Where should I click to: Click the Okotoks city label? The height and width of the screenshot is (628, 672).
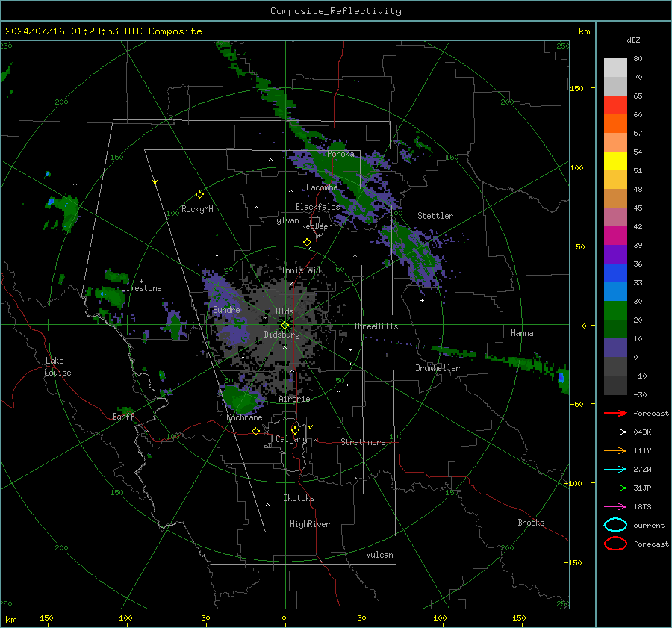coord(299,498)
